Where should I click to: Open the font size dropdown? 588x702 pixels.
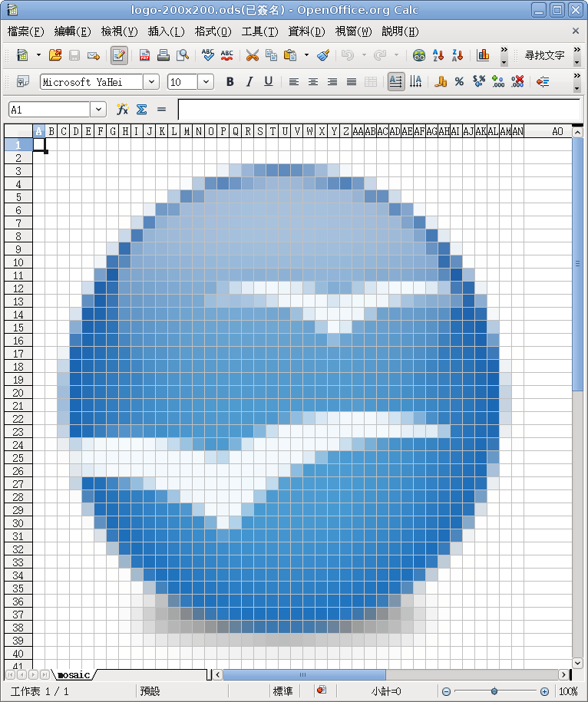[x=206, y=82]
